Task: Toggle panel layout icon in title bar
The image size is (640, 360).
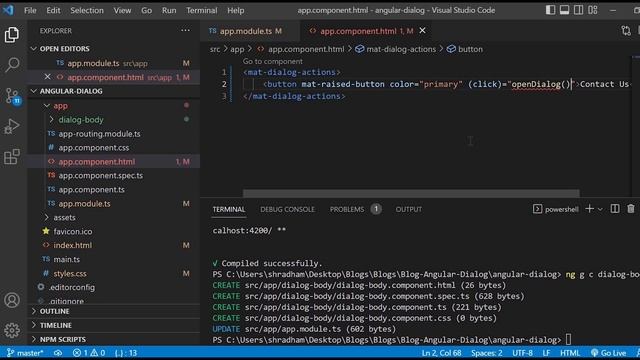Action: 564,10
